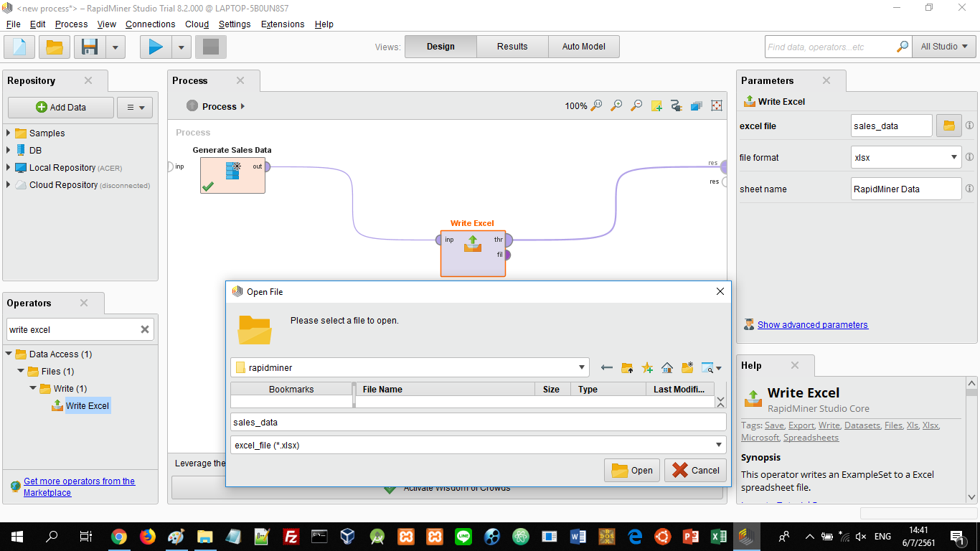The height and width of the screenshot is (551, 980).
Task: Click the auto-wire connections plug icon
Action: [676, 106]
